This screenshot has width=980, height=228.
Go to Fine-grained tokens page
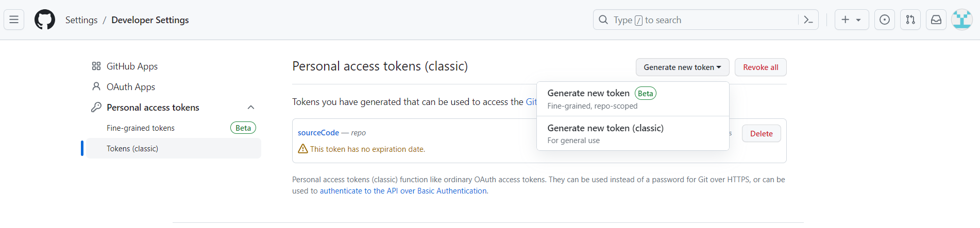(141, 128)
